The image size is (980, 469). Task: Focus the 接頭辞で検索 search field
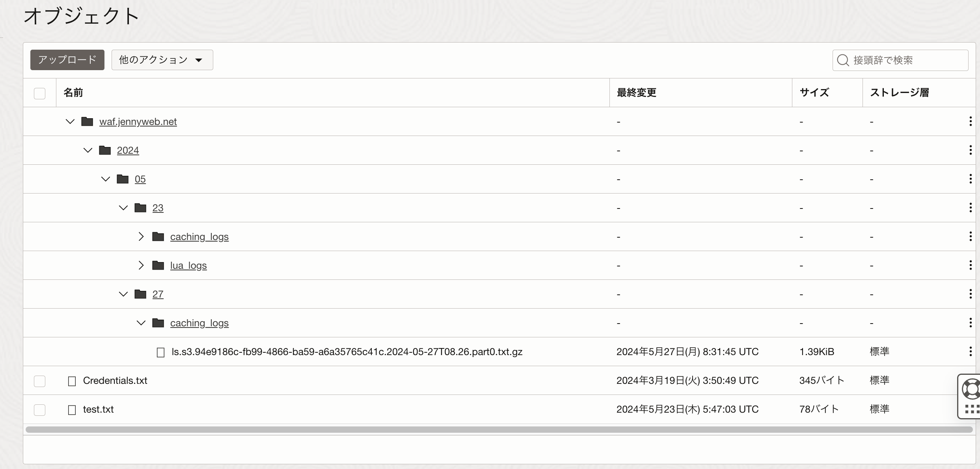coord(907,60)
